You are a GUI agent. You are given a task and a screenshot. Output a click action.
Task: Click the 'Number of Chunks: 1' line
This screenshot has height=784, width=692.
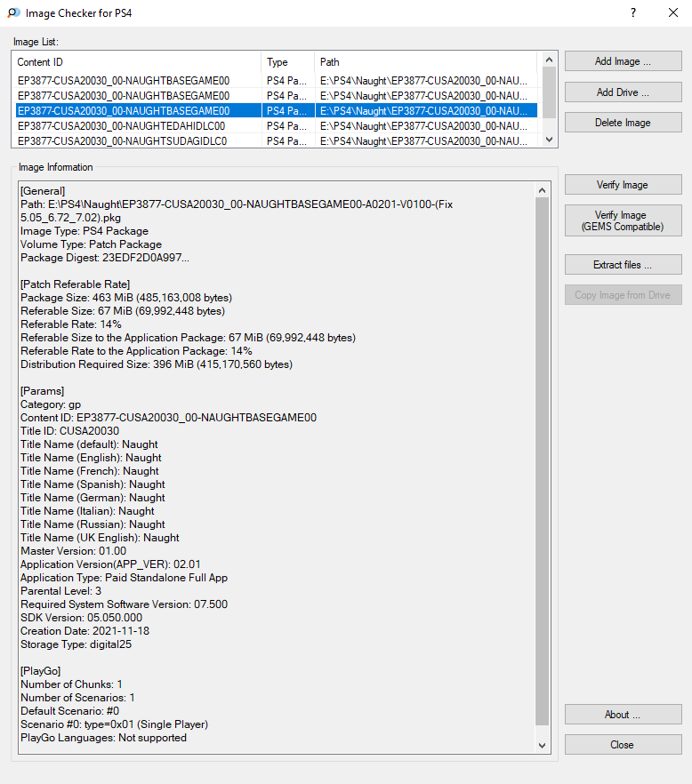[71, 684]
